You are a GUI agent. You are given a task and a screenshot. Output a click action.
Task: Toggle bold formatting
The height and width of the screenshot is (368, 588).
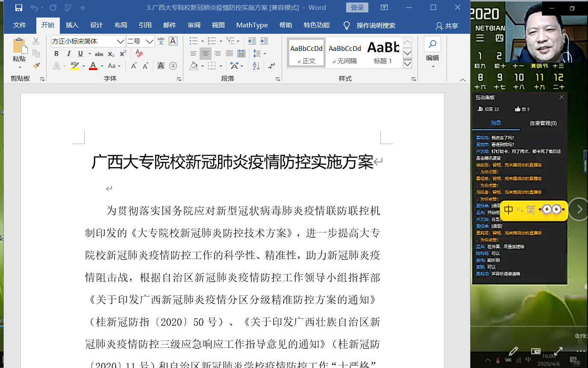click(56, 54)
